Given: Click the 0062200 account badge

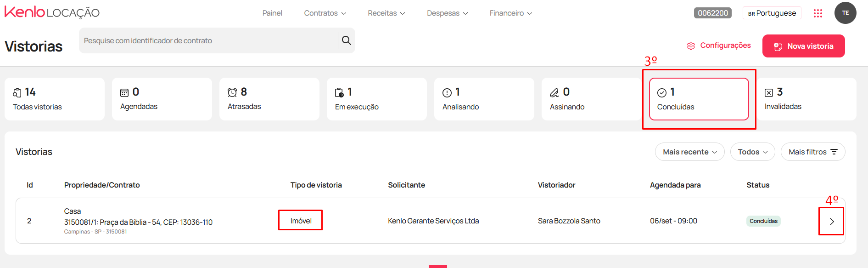Looking at the screenshot, I should (x=713, y=13).
